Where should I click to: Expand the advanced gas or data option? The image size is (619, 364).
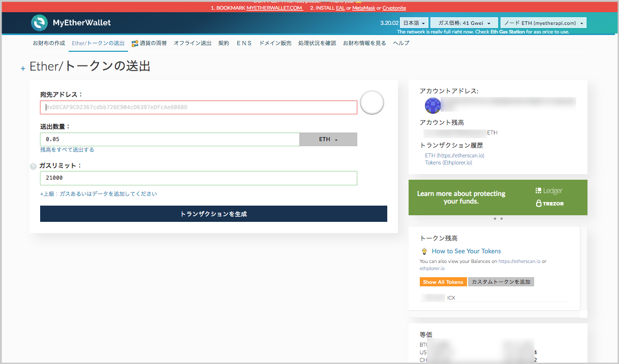coord(99,194)
